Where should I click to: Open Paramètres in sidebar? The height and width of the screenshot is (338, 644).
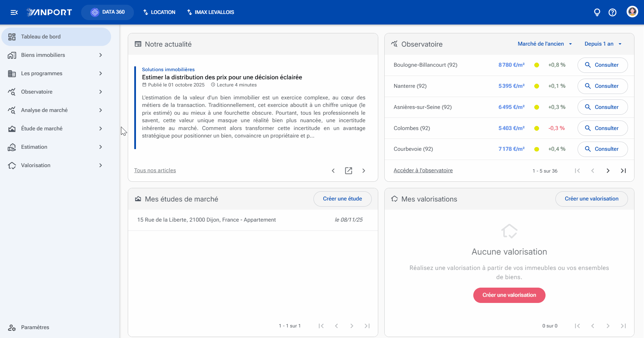[56, 327]
